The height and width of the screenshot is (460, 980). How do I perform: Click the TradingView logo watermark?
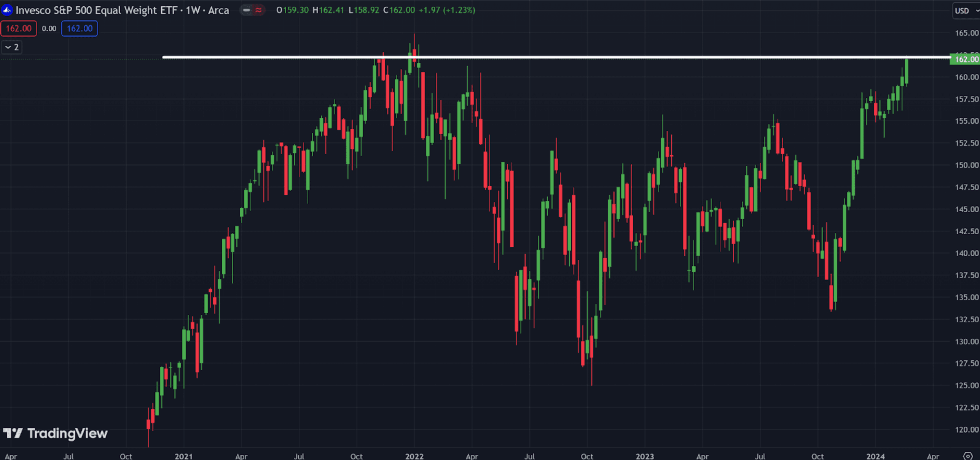55,433
